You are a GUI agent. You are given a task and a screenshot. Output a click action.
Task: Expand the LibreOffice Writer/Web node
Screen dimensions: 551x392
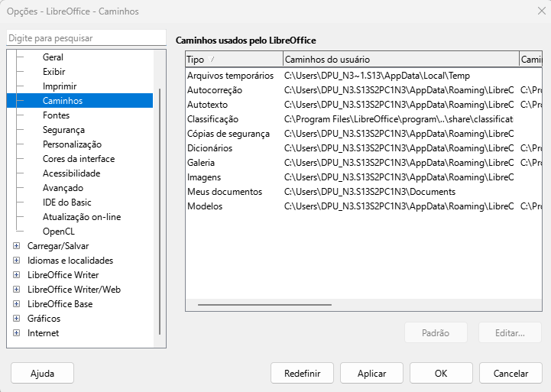[16, 290]
